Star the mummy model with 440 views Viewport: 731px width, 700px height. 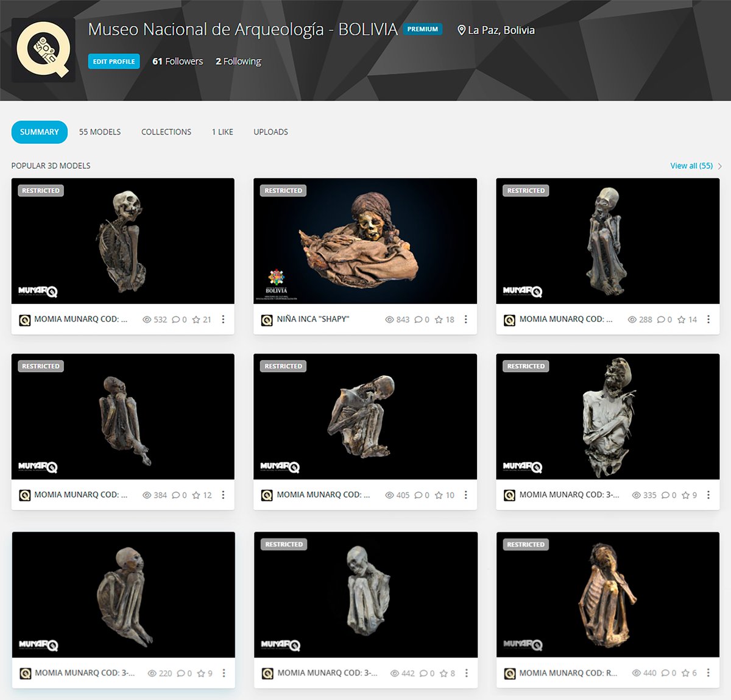686,673
